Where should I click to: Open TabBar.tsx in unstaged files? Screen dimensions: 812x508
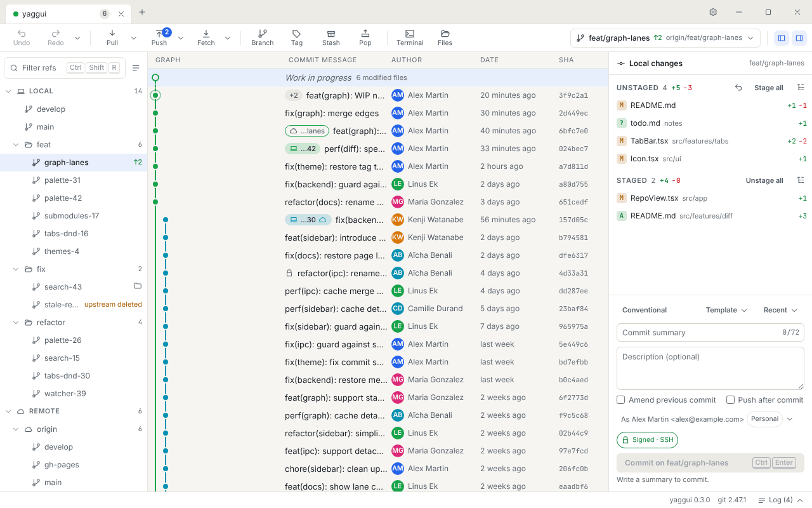[710, 141]
